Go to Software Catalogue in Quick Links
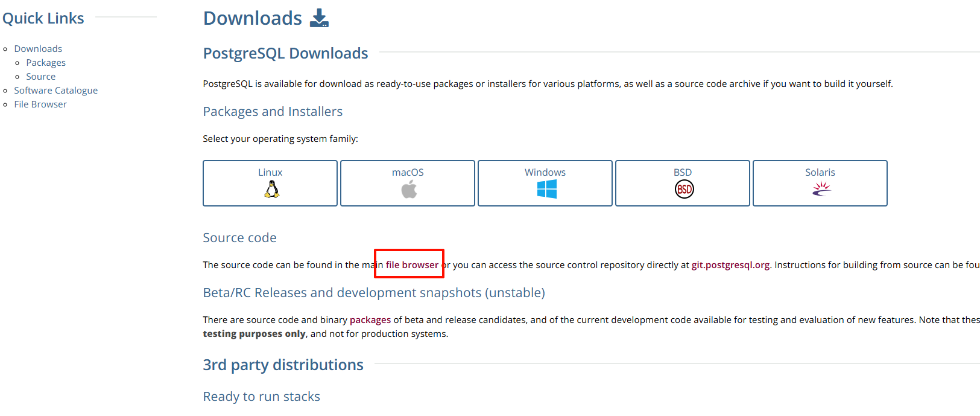Viewport: 980px width, 416px height. click(x=55, y=90)
